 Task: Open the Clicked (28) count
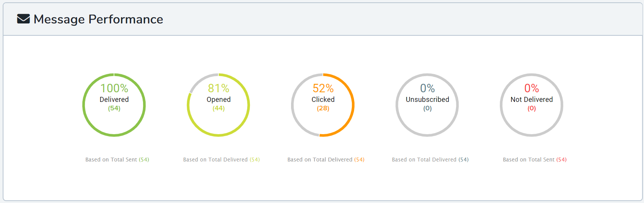tap(323, 108)
